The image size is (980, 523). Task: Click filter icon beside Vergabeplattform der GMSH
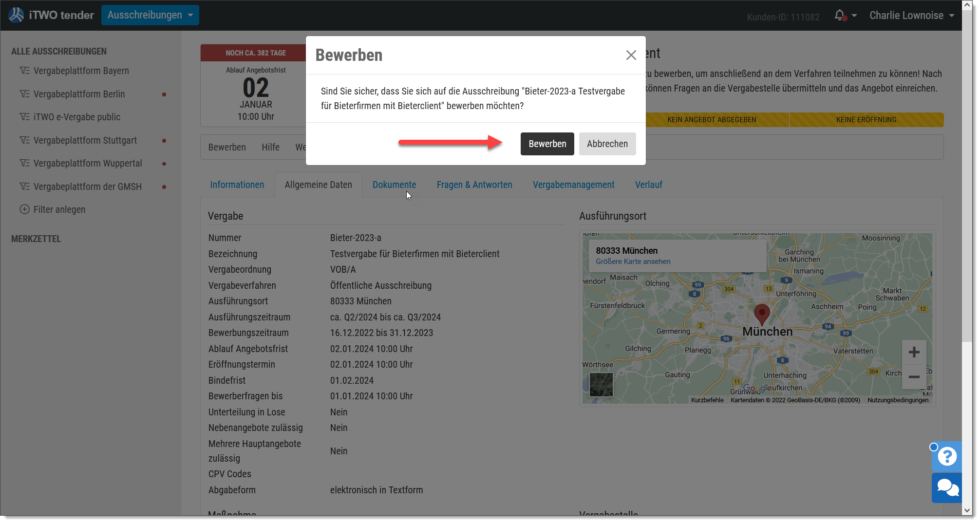(24, 187)
